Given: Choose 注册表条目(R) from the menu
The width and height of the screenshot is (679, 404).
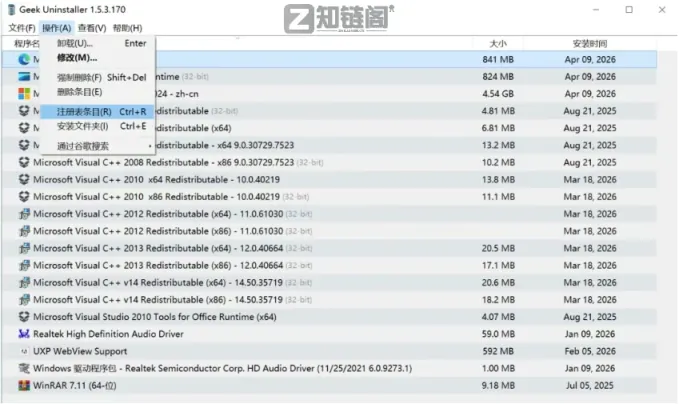Looking at the screenshot, I should coord(97,112).
